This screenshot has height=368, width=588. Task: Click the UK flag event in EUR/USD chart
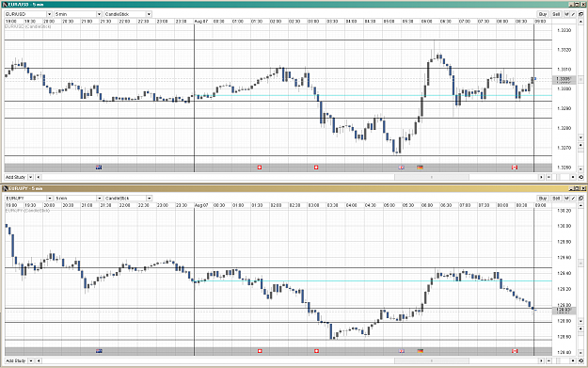click(401, 168)
